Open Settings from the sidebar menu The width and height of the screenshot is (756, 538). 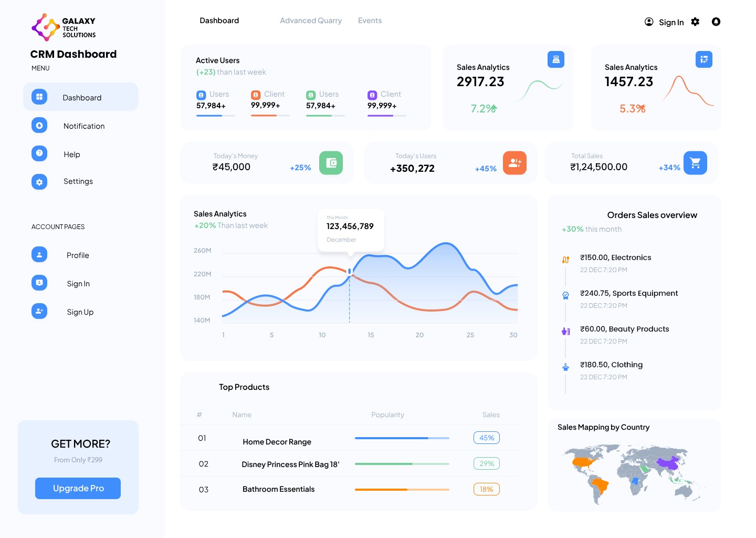(x=78, y=181)
